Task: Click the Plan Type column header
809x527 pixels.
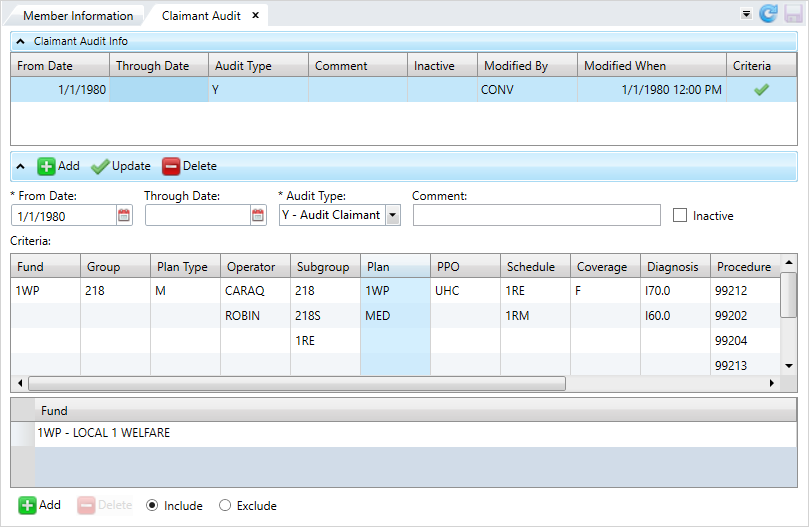Action: point(186,267)
